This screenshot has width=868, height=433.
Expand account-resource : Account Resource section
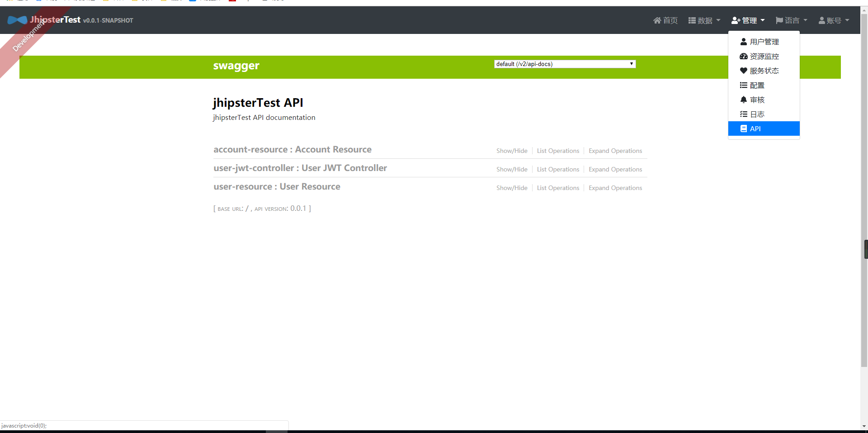[292, 149]
